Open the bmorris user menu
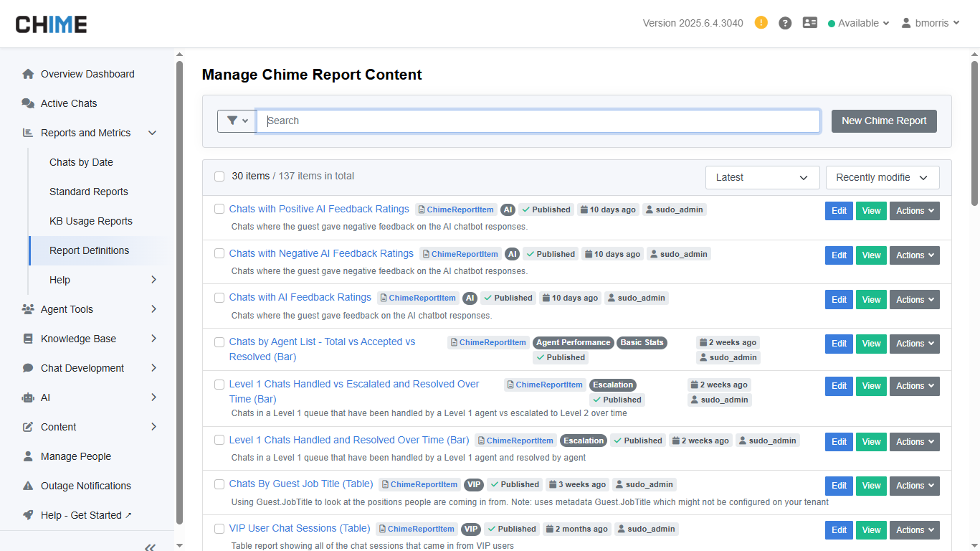 pos(930,23)
